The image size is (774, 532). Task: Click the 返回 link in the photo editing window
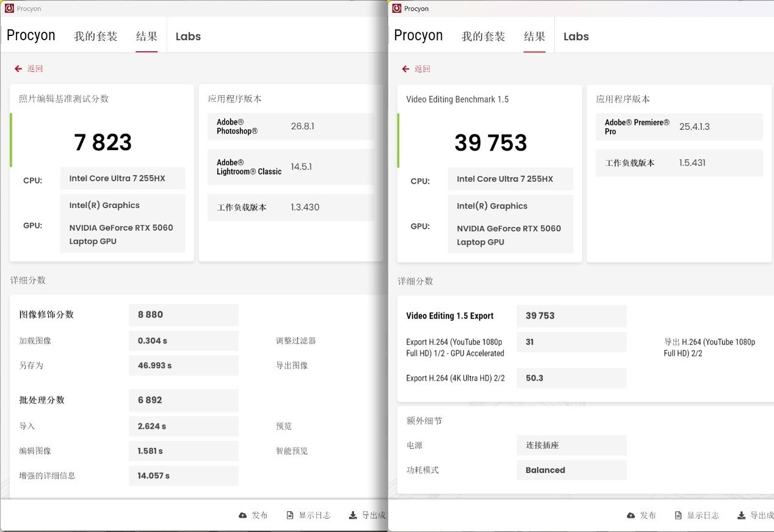[34, 68]
